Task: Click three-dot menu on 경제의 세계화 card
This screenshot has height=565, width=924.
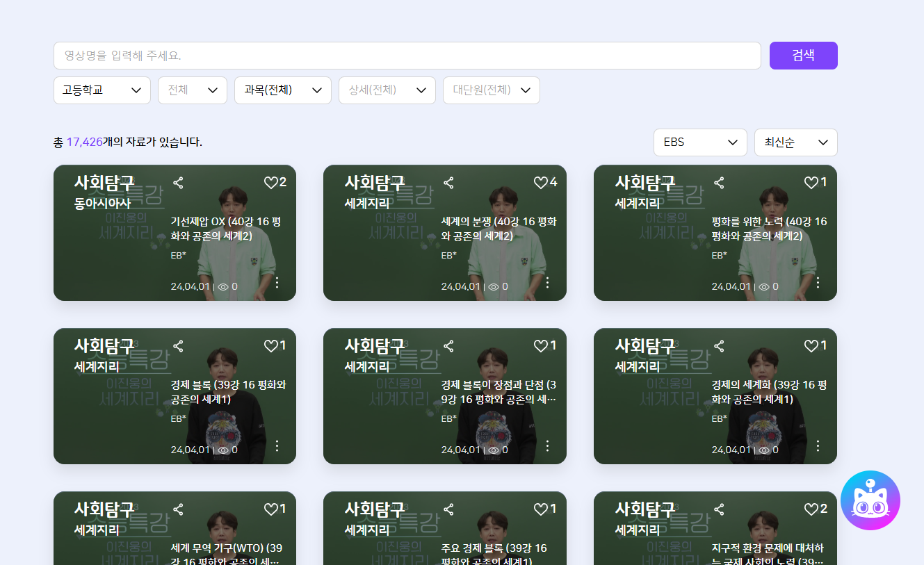Action: coord(818,445)
